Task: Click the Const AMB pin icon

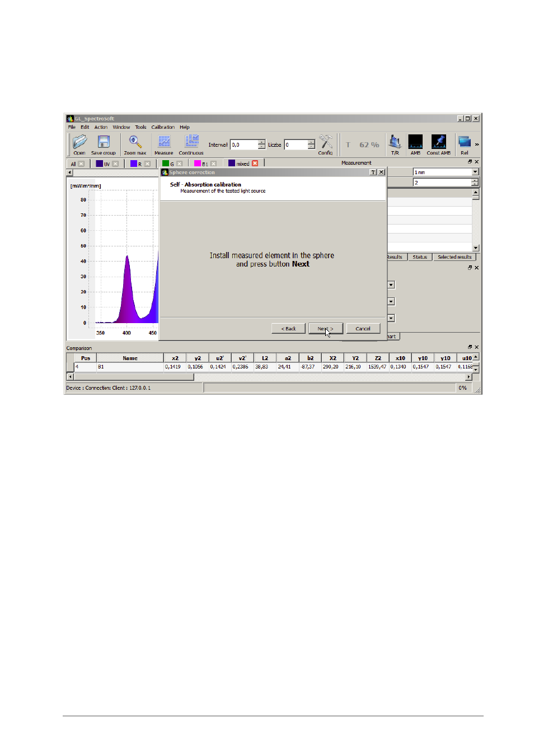Action: (x=439, y=144)
